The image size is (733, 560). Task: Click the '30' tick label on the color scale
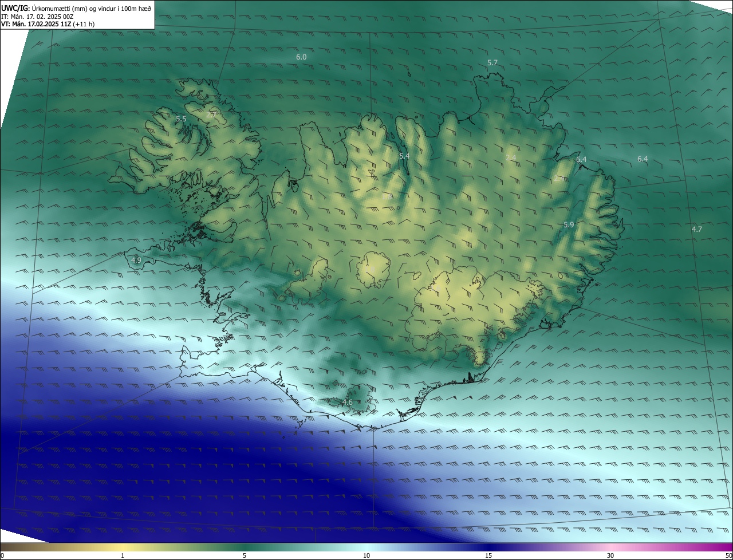coord(610,555)
